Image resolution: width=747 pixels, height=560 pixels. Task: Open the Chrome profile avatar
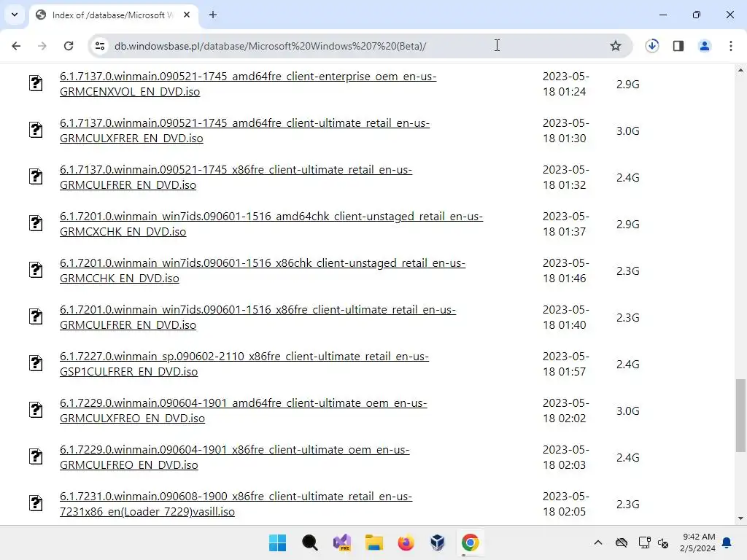point(705,46)
